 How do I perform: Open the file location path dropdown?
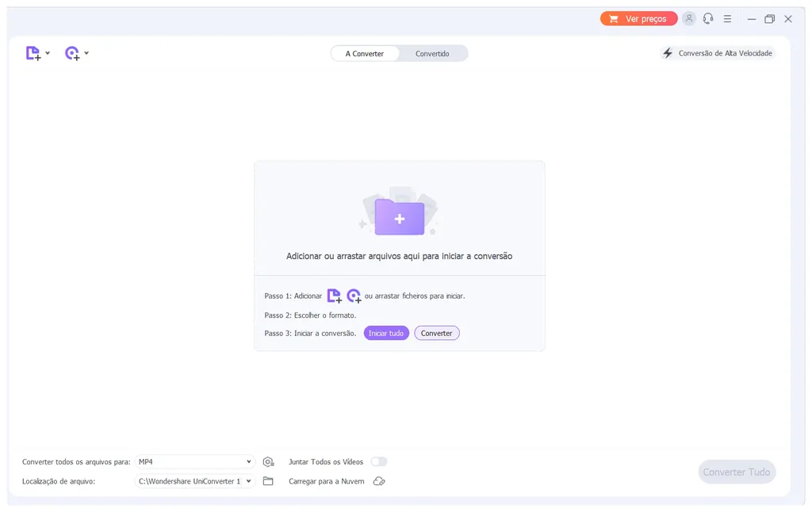(194, 480)
